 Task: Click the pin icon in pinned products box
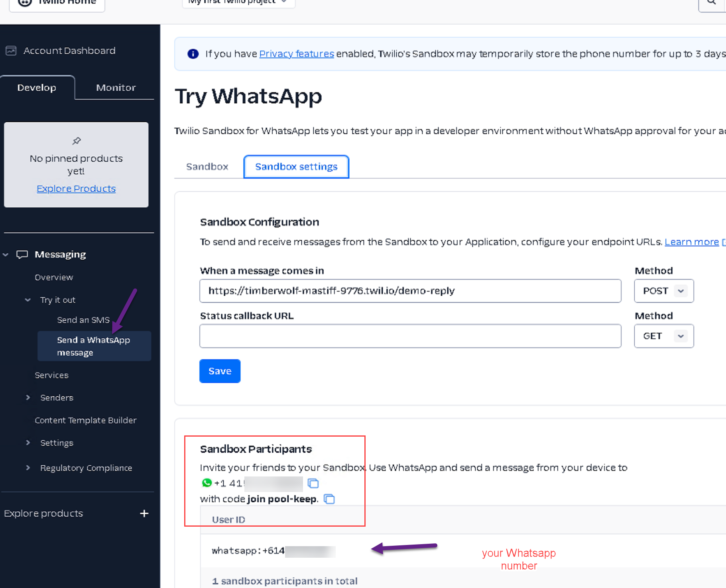[77, 141]
